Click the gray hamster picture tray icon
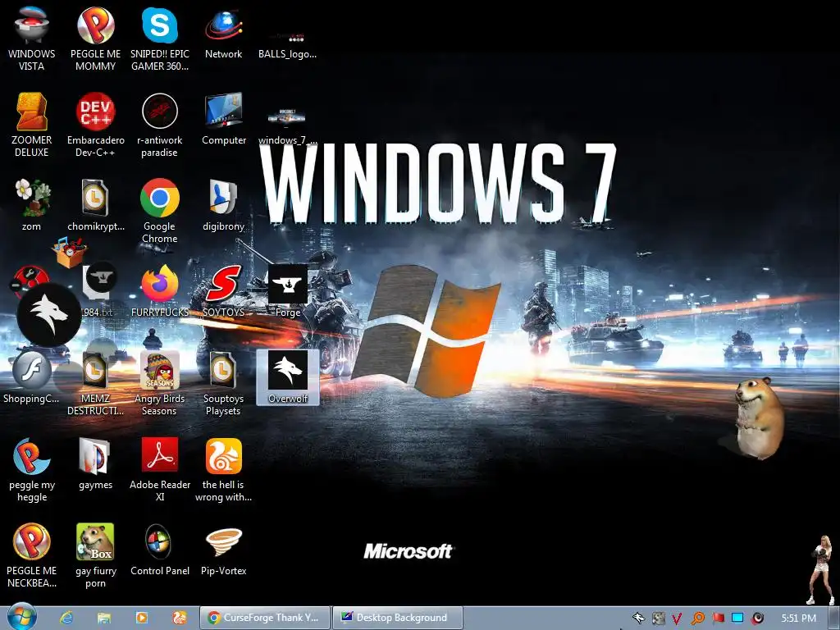The width and height of the screenshot is (840, 630). coord(659,619)
